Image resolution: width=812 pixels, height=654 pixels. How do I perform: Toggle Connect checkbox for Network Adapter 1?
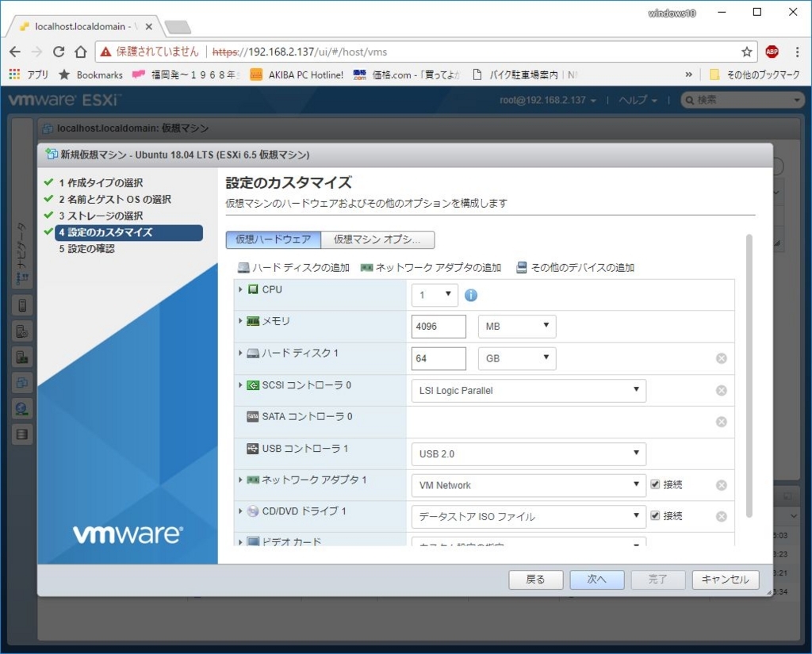655,484
